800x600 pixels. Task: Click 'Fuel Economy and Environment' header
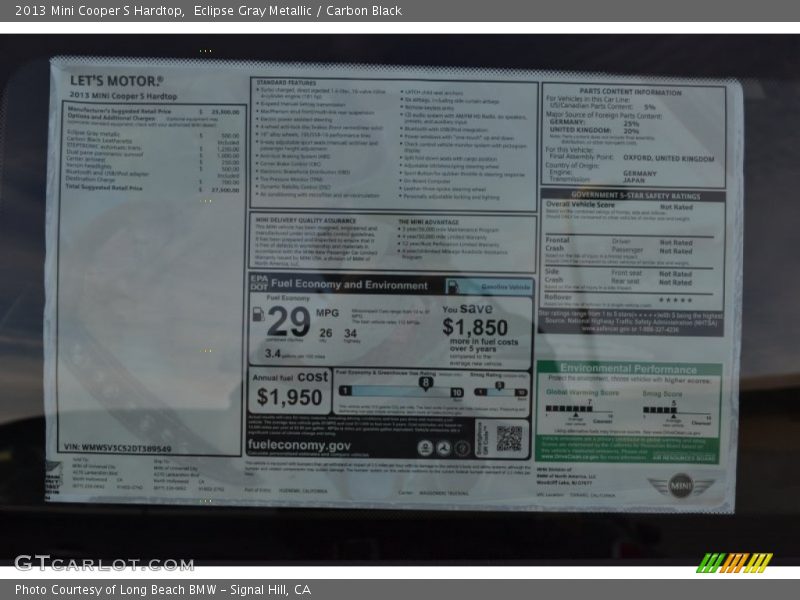(349, 285)
